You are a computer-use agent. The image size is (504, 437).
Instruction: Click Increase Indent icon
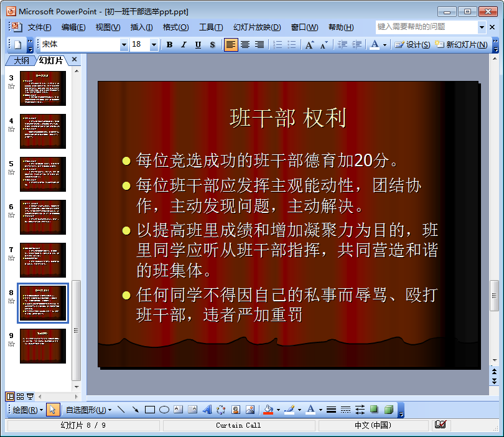tap(357, 45)
